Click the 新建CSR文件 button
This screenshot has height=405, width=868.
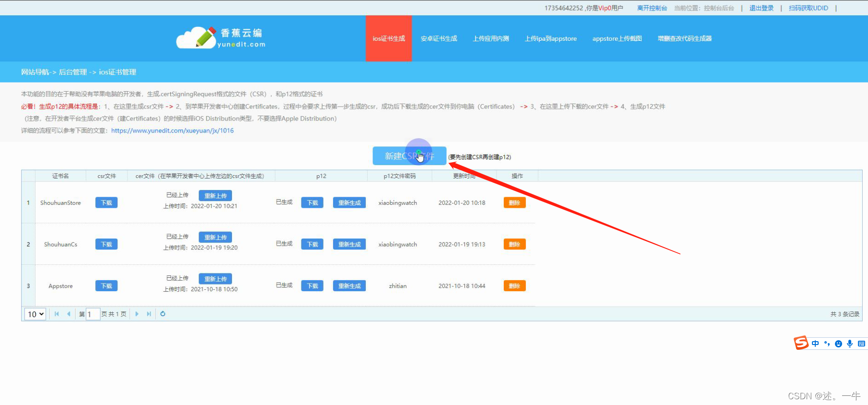point(409,156)
